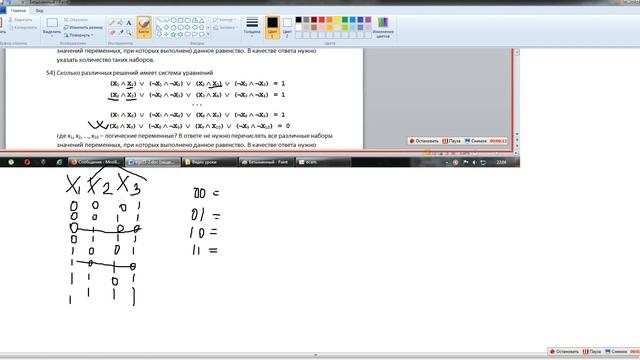Open the Контур outline dropdown
Image resolution: width=640 pixels, height=360 pixels.
(224, 20)
